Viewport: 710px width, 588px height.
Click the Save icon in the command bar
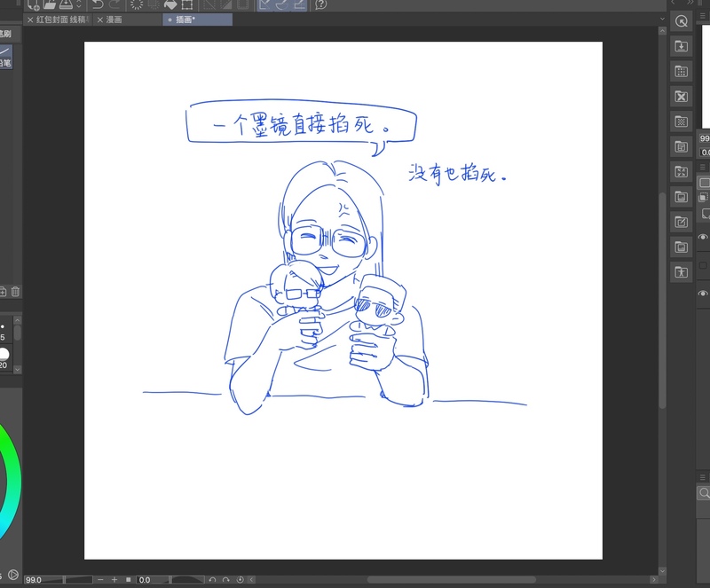[66, 4]
